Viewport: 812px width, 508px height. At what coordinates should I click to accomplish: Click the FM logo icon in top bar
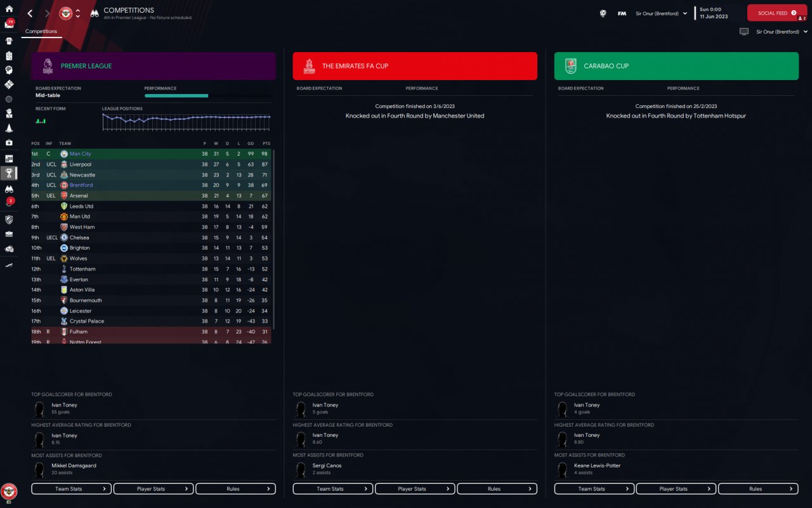point(622,13)
